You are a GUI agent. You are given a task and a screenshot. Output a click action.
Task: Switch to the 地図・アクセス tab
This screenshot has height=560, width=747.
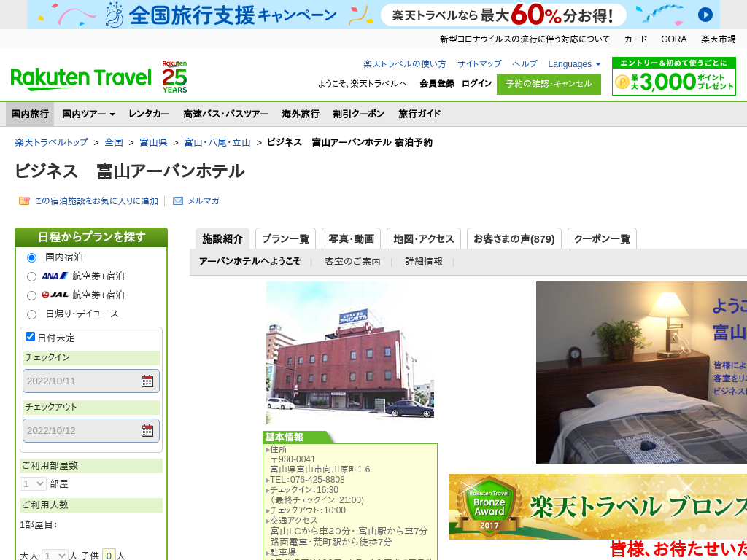point(424,238)
